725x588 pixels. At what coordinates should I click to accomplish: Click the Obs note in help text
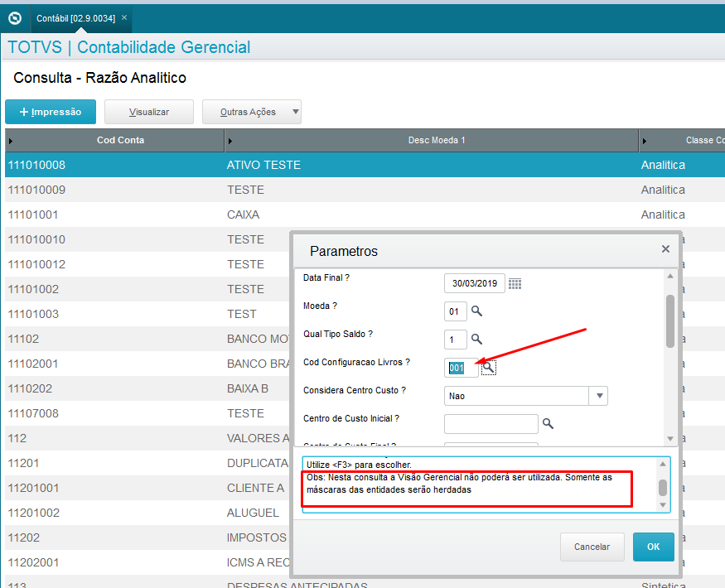pos(459,484)
